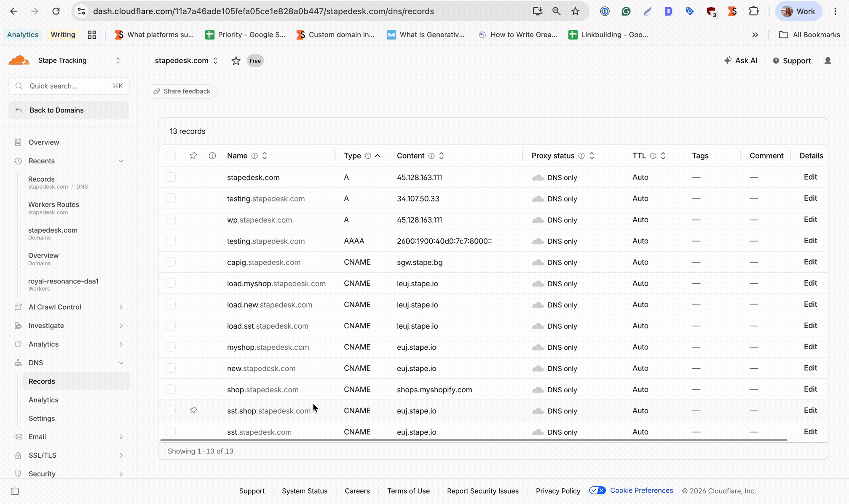Image resolution: width=849 pixels, height=504 pixels.
Task: Open Support link in header
Action: [792, 61]
